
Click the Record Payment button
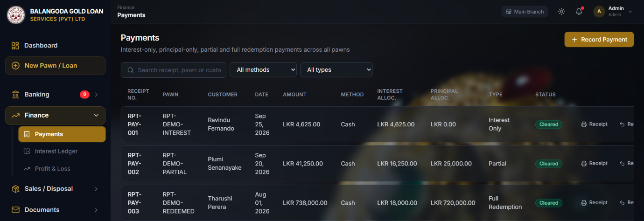pyautogui.click(x=599, y=40)
